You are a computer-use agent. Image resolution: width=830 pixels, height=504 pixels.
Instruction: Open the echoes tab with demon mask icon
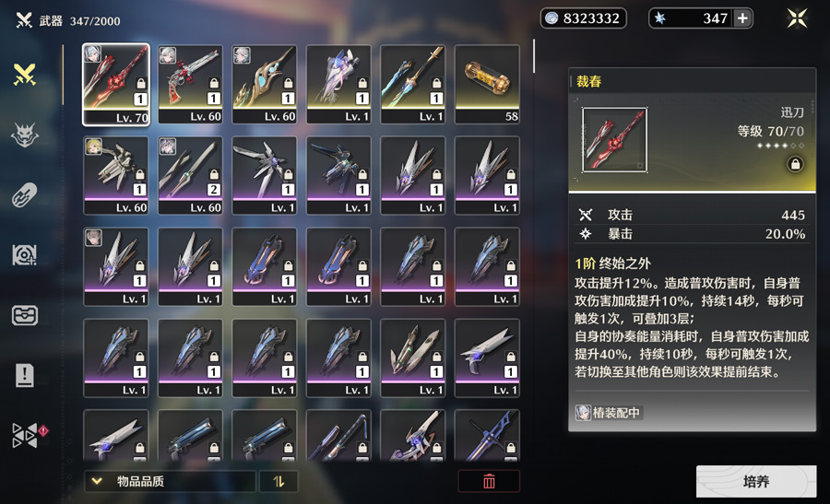[x=25, y=135]
